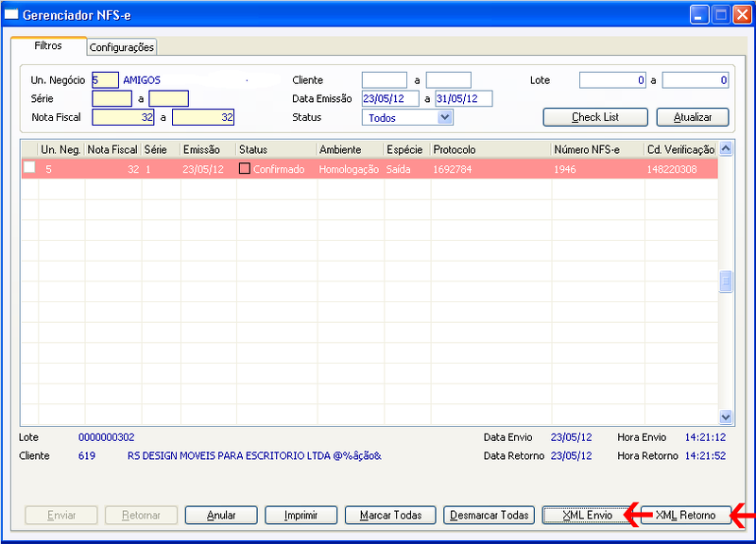Viewport: 756px width, 544px height.
Task: Click the ending Nota Fiscal field
Action: [203, 117]
